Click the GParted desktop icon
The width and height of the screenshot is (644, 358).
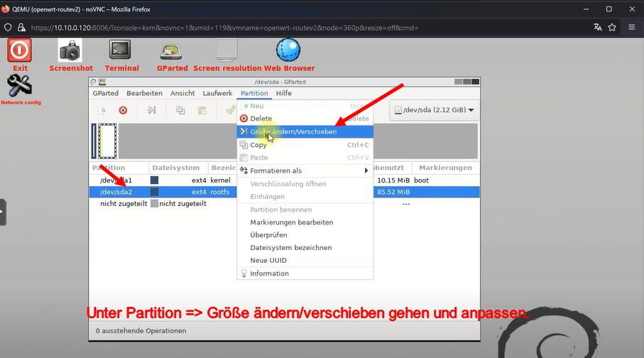click(172, 51)
